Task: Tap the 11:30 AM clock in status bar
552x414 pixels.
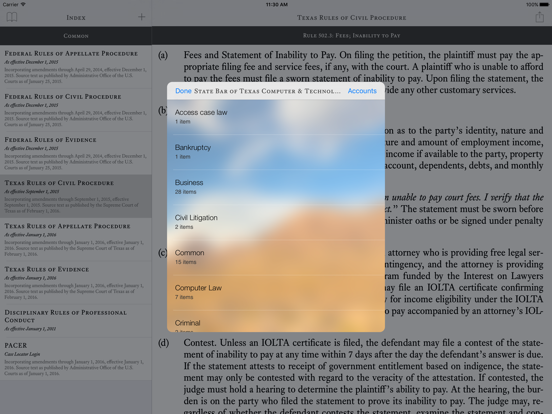Action: pyautogui.click(x=277, y=5)
